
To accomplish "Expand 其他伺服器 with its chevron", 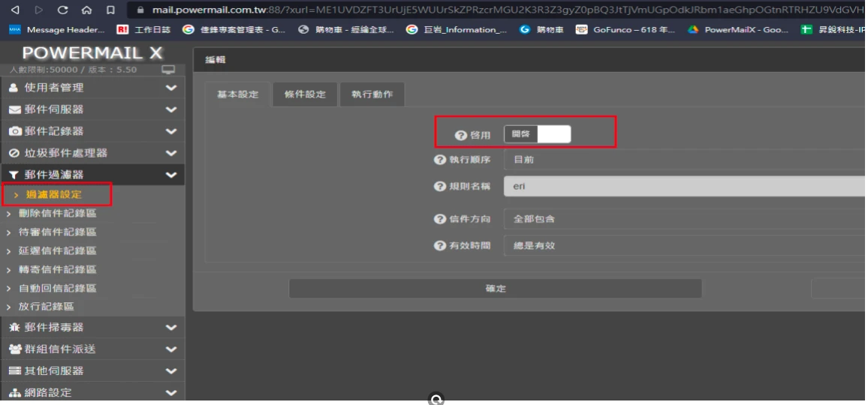I will point(171,370).
